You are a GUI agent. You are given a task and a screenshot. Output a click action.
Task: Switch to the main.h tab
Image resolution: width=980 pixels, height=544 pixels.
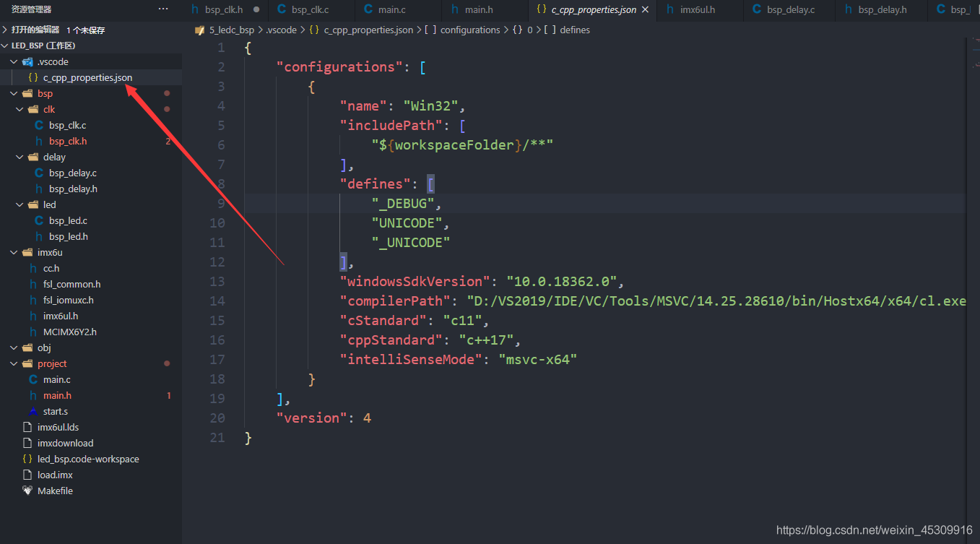coord(479,9)
